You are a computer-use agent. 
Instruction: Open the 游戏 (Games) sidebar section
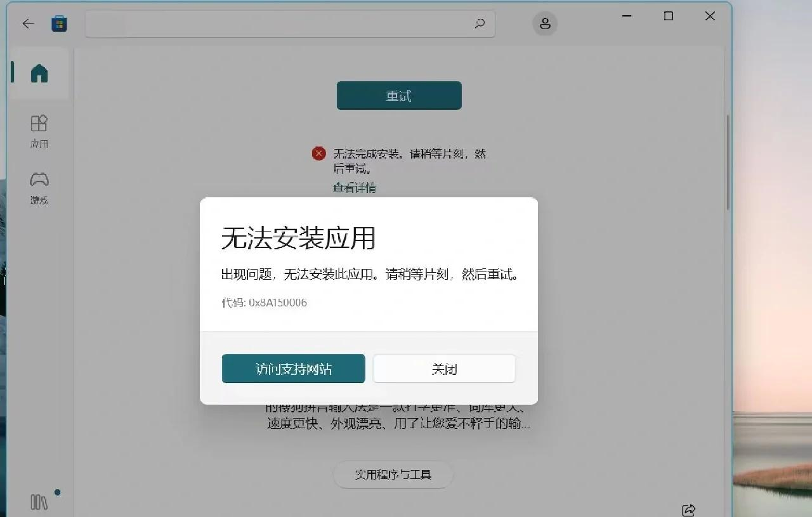tap(39, 188)
